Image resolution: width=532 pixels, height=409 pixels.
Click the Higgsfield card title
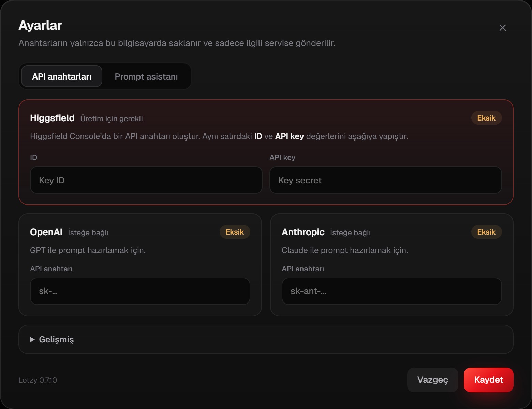[x=52, y=118]
